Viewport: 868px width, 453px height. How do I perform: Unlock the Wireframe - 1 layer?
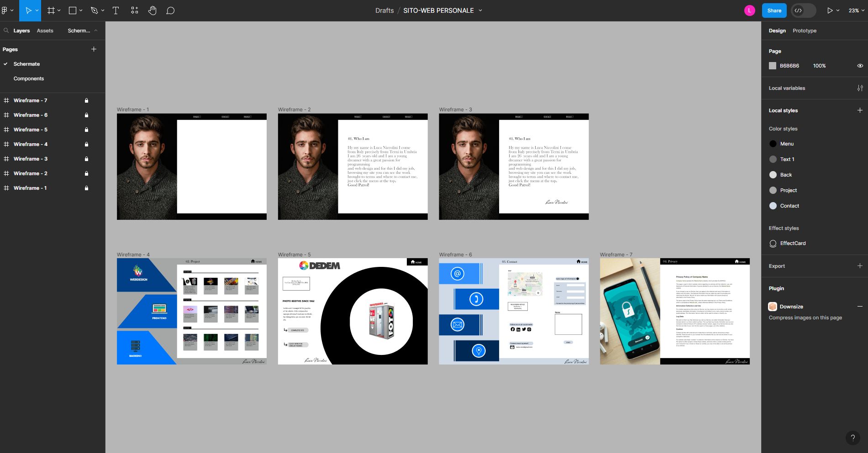pos(86,188)
